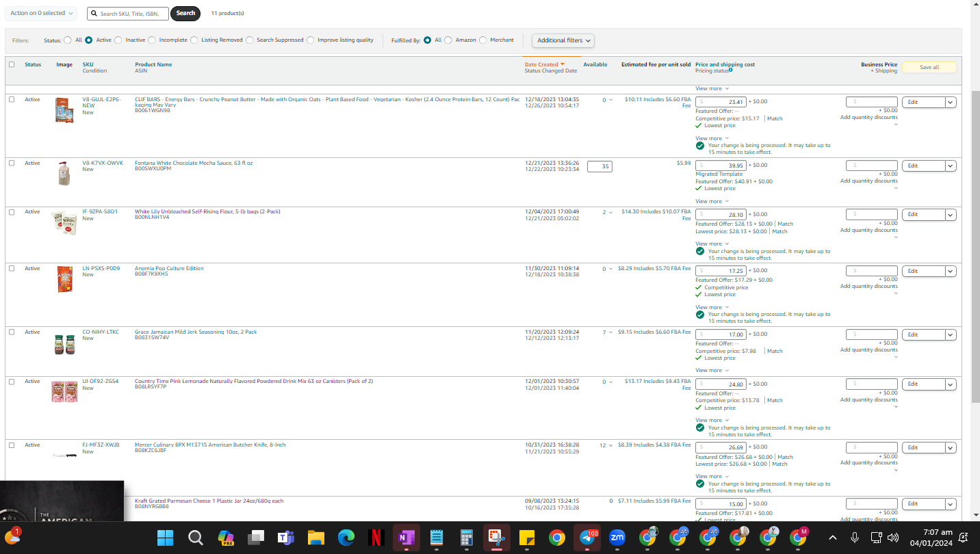Open the Windows Start menu
This screenshot has height=554, width=980.
click(165, 538)
